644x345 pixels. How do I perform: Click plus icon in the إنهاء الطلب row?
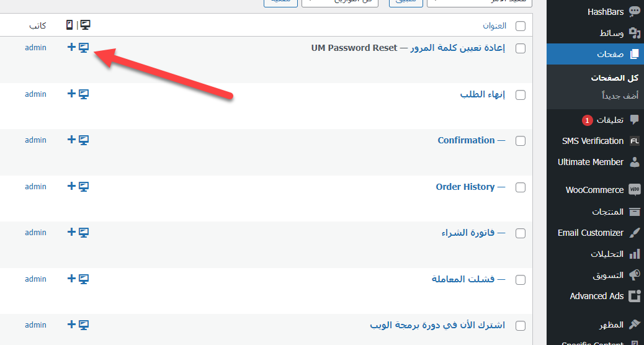(71, 94)
